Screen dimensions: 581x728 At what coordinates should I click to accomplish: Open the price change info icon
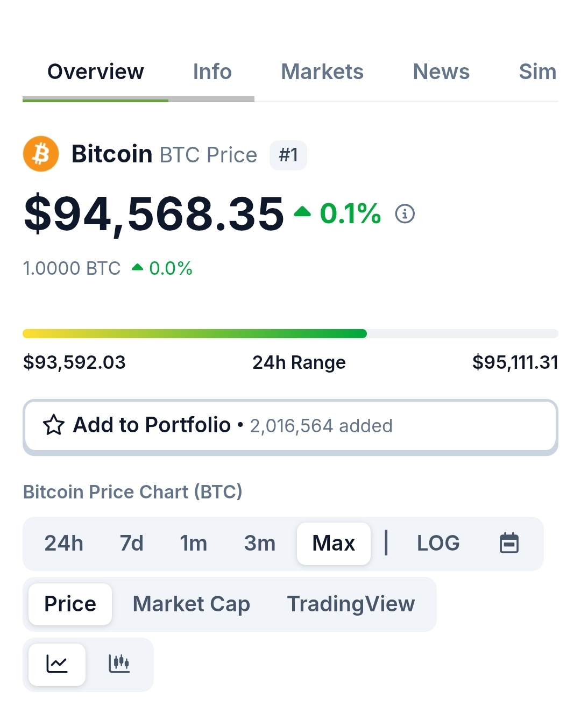(405, 214)
